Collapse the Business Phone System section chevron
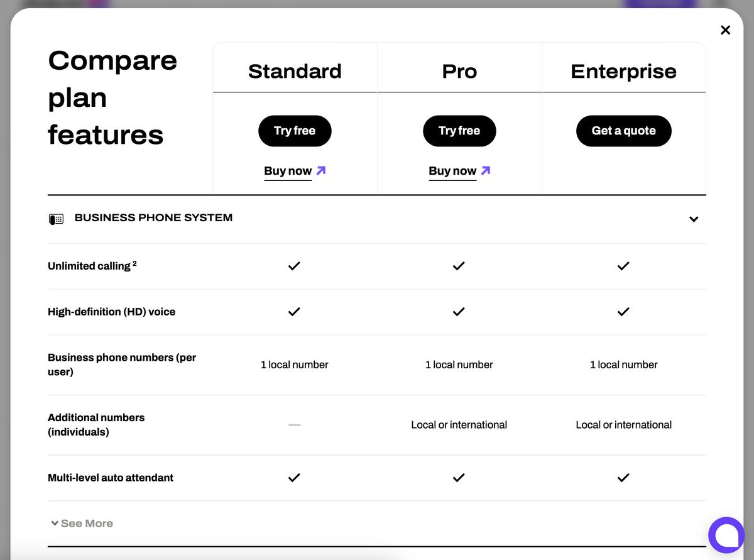The height and width of the screenshot is (560, 754). (694, 219)
